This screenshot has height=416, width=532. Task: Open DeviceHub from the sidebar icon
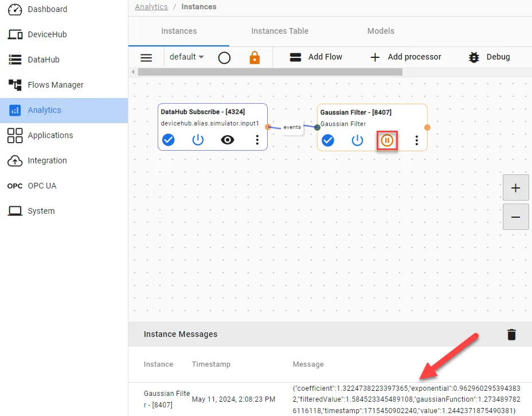(15, 34)
